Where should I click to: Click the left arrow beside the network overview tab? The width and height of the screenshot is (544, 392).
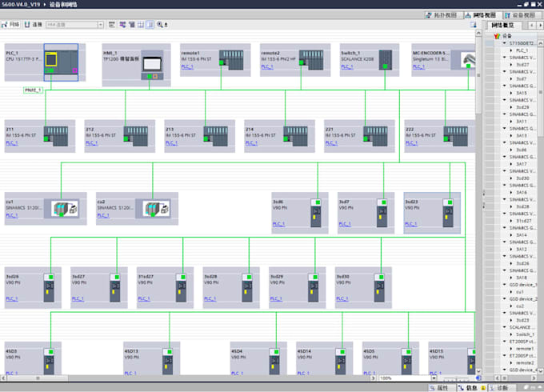click(532, 25)
